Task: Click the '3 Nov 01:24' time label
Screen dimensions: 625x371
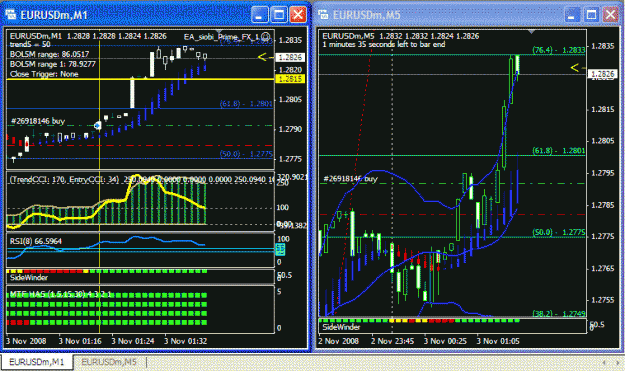Action: (x=133, y=341)
